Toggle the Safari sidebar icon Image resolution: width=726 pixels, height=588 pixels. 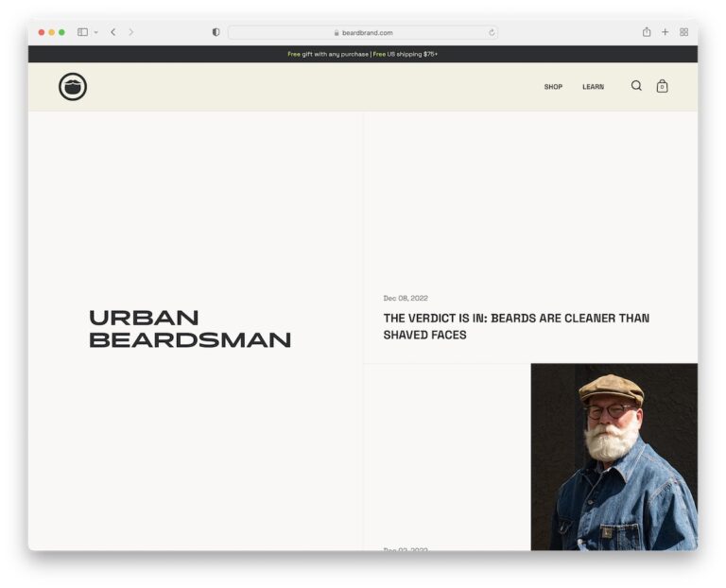tap(82, 32)
